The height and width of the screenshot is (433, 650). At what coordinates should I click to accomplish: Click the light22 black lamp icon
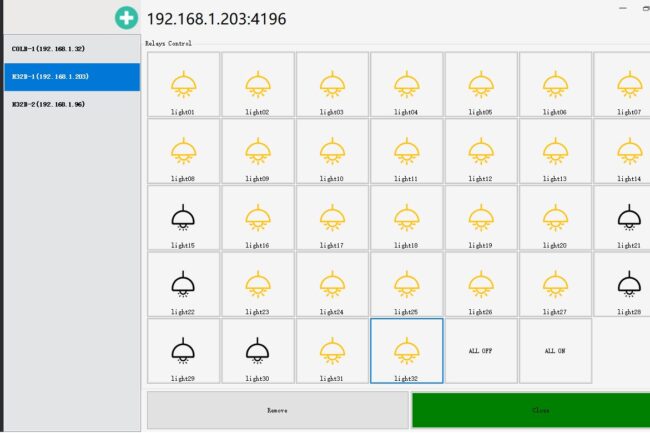coord(183,283)
